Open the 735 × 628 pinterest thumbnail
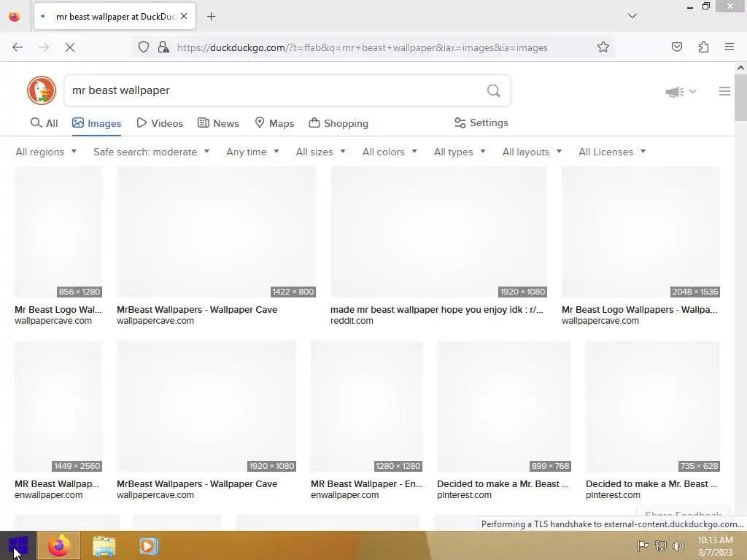 (652, 406)
